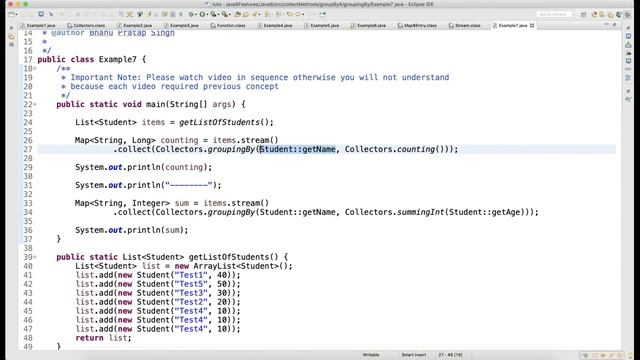Click the highlighted Student::getName on line 27
Image resolution: width=640 pixels, height=360 pixels.
coord(298,149)
